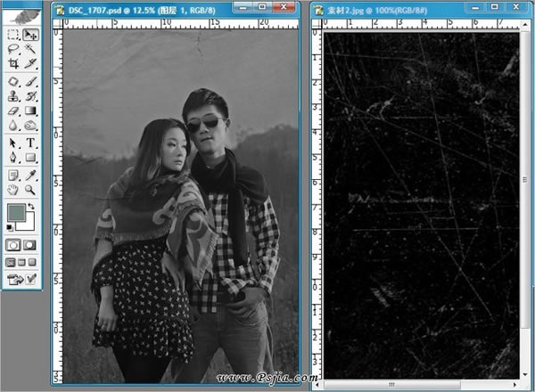Reset to default black and white colors
535x392 pixels.
10,227
